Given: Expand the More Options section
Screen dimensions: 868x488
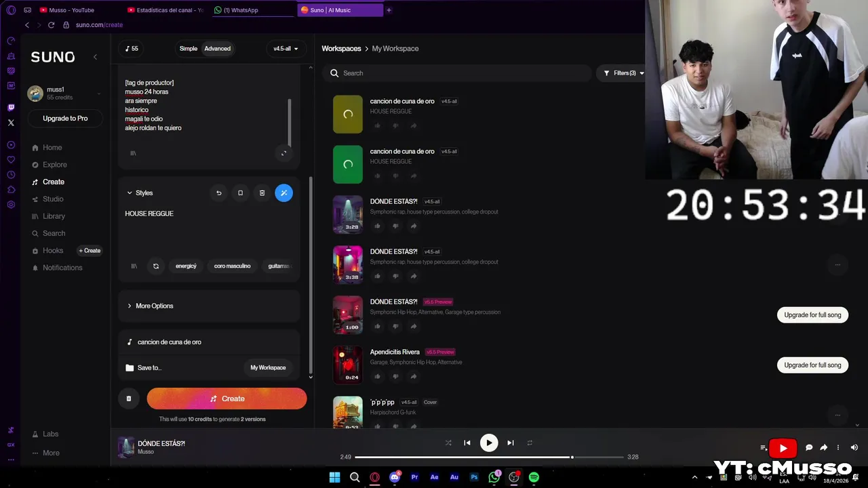Looking at the screenshot, I should [149, 306].
